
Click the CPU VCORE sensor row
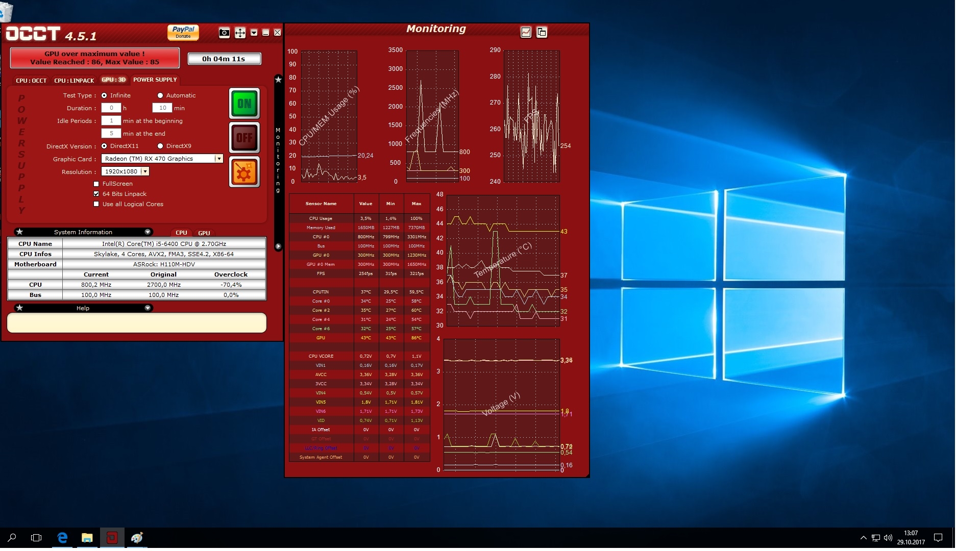tap(359, 356)
